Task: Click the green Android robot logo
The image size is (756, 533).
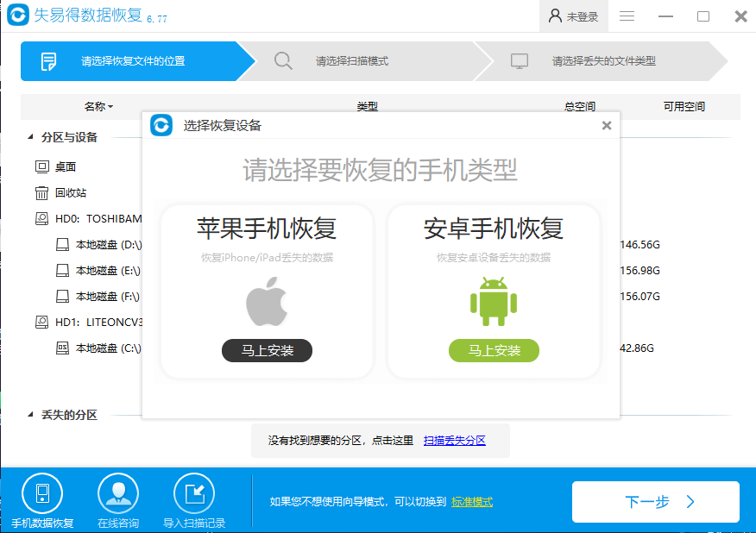Action: click(494, 301)
